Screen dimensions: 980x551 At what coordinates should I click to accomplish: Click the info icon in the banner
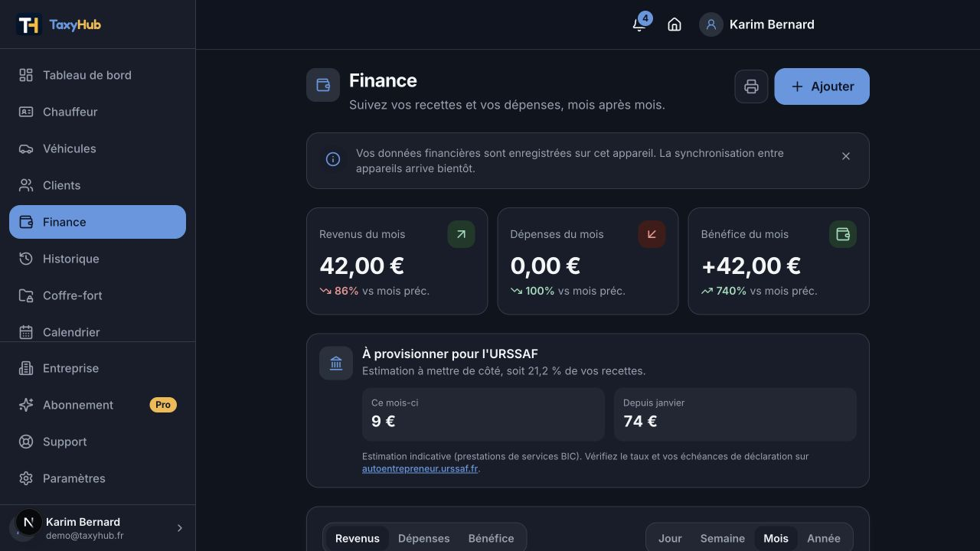tap(333, 159)
